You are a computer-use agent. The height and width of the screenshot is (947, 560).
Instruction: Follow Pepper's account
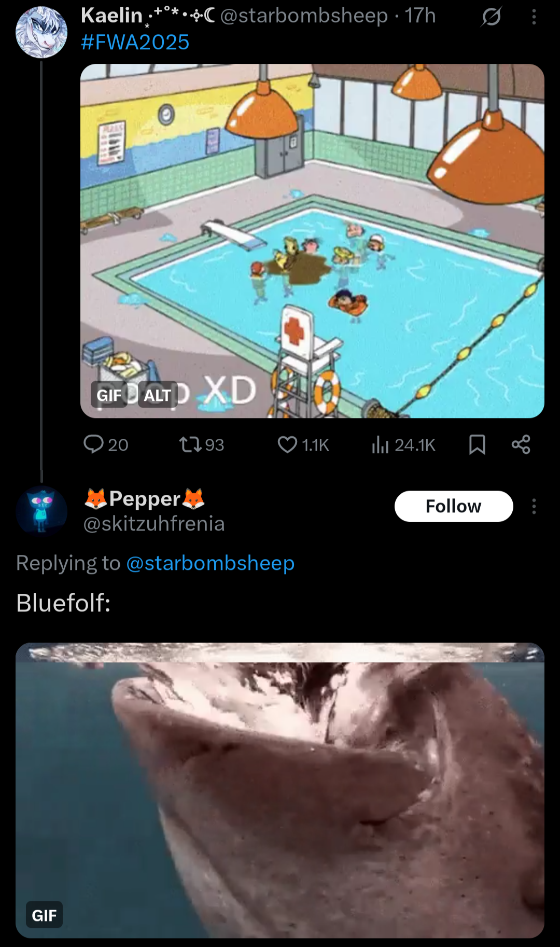tap(454, 506)
